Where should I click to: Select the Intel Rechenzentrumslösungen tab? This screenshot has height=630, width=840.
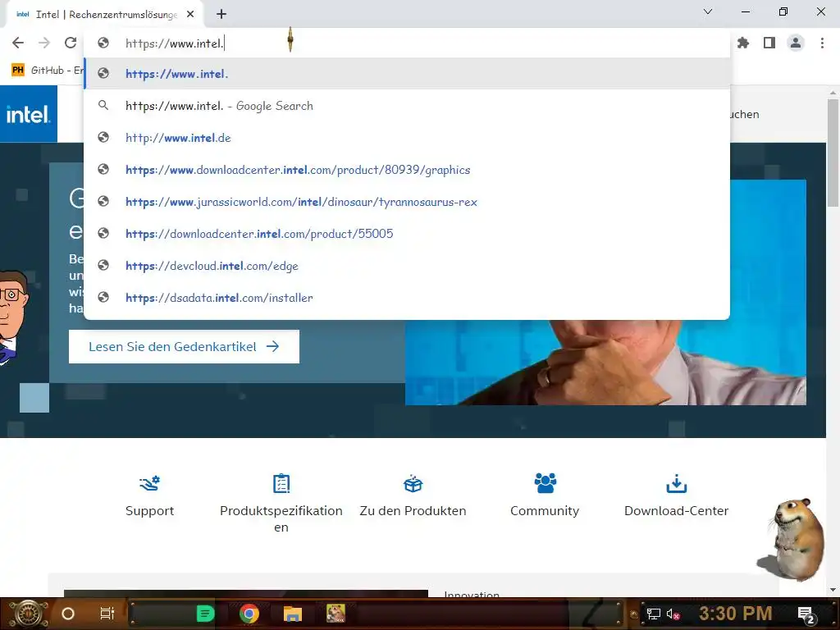(x=104, y=15)
